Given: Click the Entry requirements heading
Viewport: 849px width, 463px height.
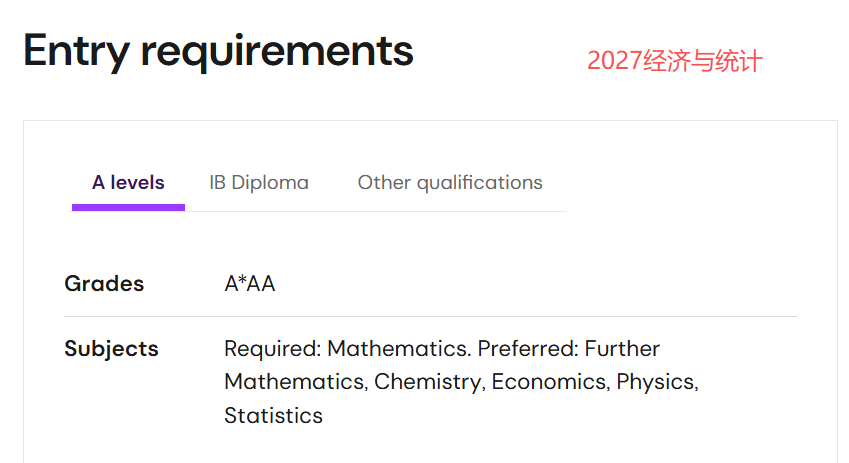Looking at the screenshot, I should (218, 50).
